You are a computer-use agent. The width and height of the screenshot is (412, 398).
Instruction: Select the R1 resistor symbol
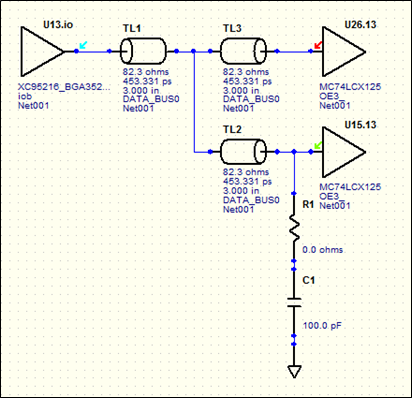294,228
